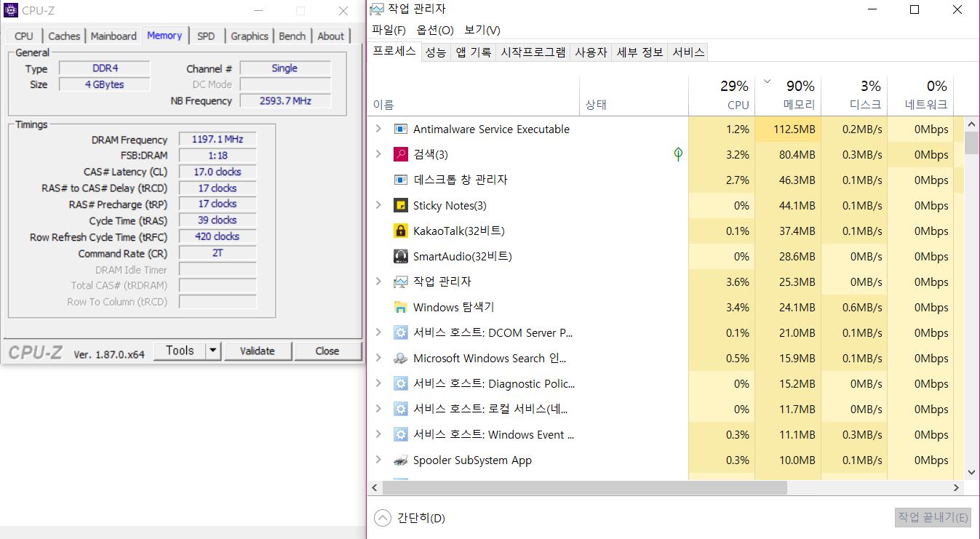Switch to the 성능 tab
This screenshot has height=539, width=980.
click(436, 52)
